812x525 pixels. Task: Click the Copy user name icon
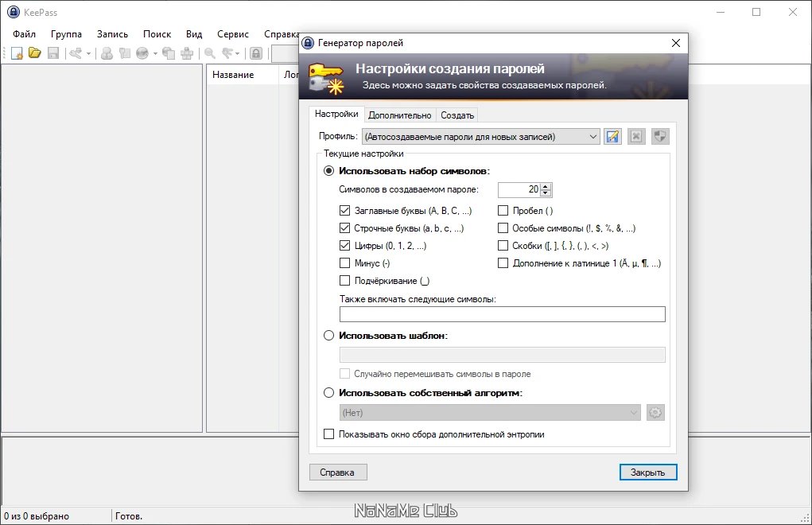[x=107, y=53]
